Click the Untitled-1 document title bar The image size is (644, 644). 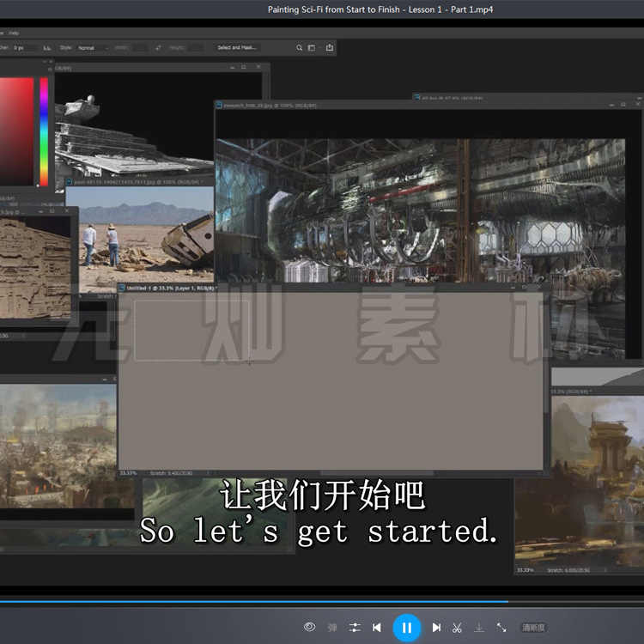point(331,288)
